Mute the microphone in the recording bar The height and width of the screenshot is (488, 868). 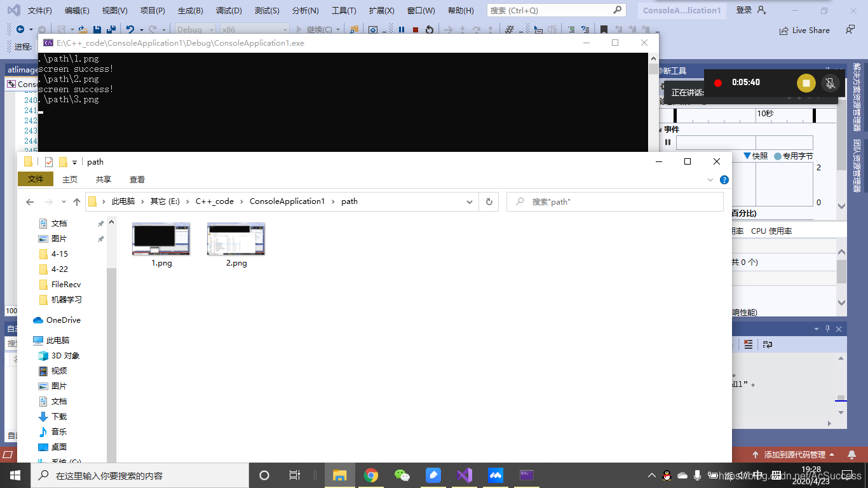point(830,83)
